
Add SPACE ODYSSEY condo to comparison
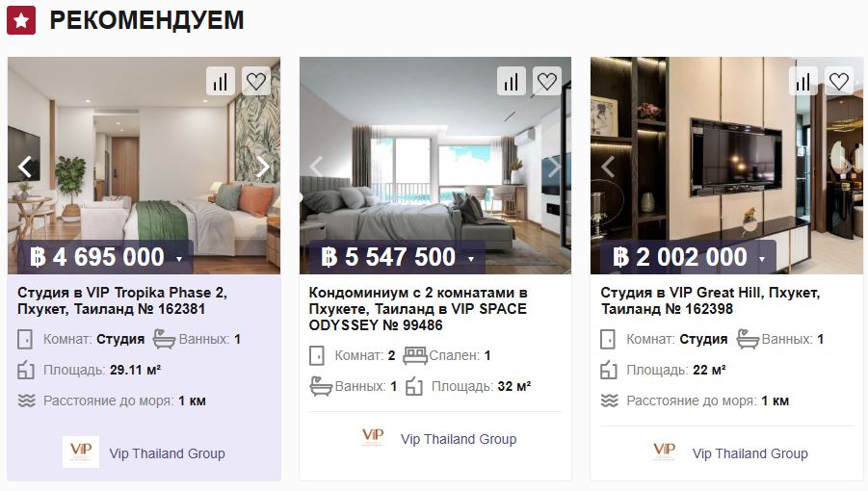[x=512, y=81]
